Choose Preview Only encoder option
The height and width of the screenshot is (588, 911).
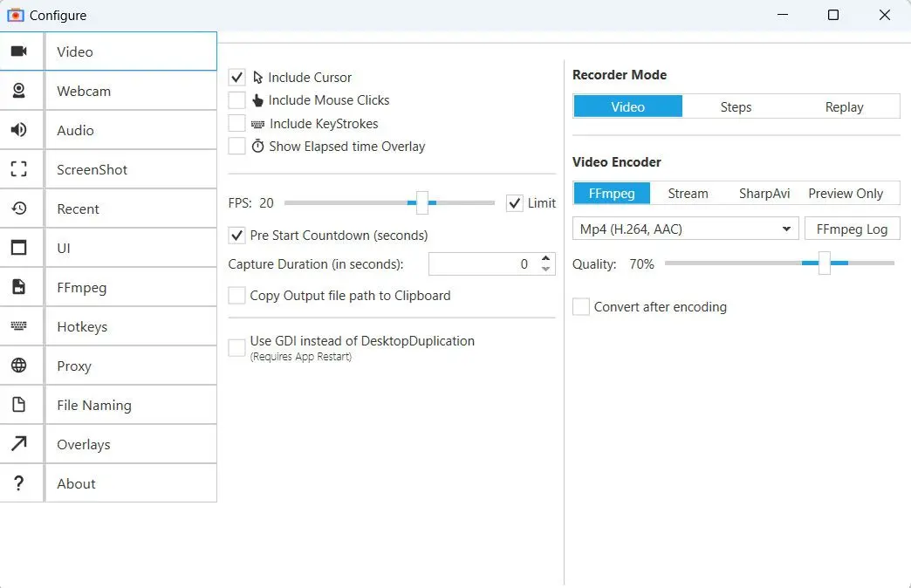[846, 193]
